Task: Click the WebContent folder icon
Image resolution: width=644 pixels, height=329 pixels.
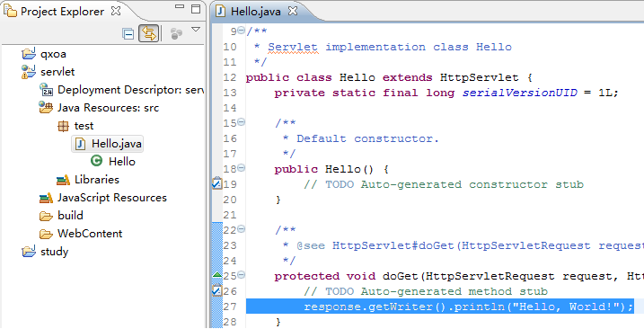Action: tap(46, 234)
